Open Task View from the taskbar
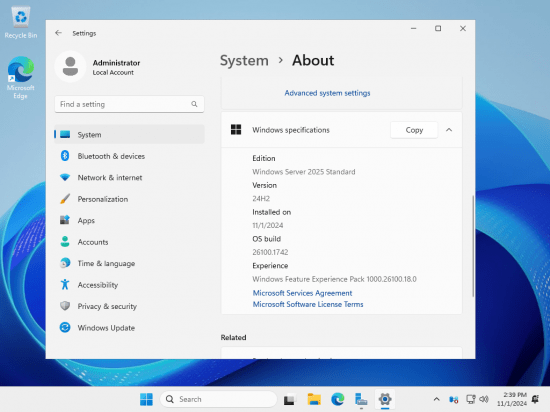 289,399
